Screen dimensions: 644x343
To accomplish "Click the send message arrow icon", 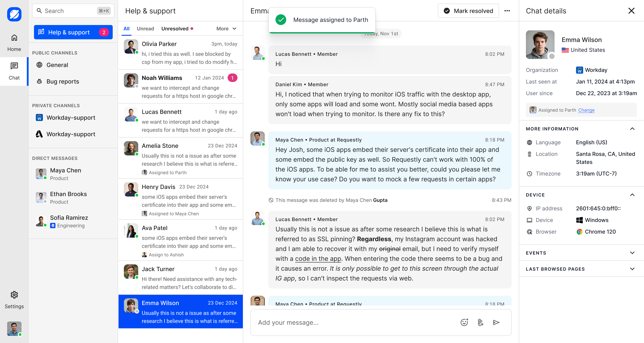I will click(496, 322).
